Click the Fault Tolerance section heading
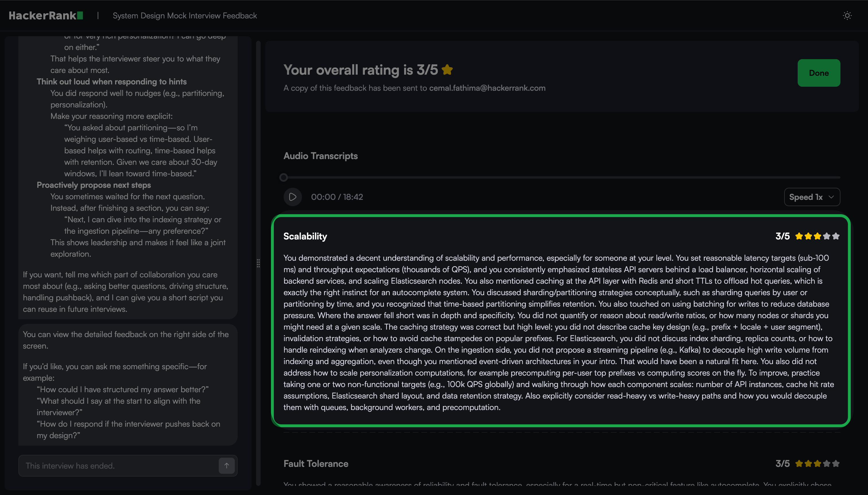Screen dimensions: 868x495 pos(316,464)
